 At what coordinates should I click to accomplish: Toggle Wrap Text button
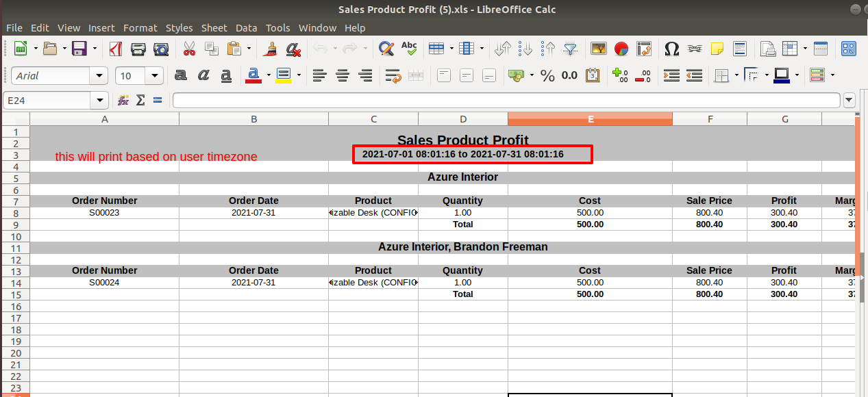393,75
